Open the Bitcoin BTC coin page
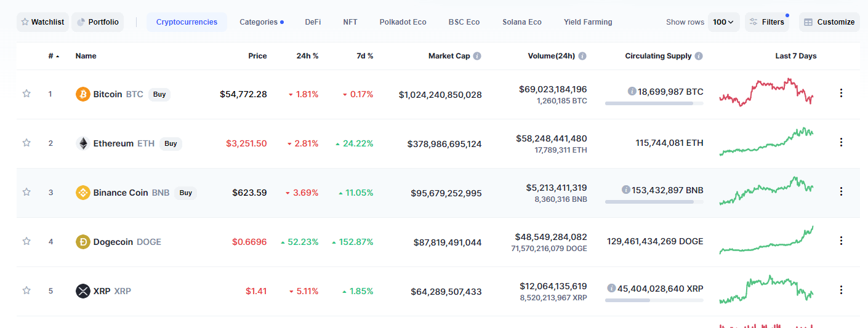868x328 pixels. click(x=118, y=94)
